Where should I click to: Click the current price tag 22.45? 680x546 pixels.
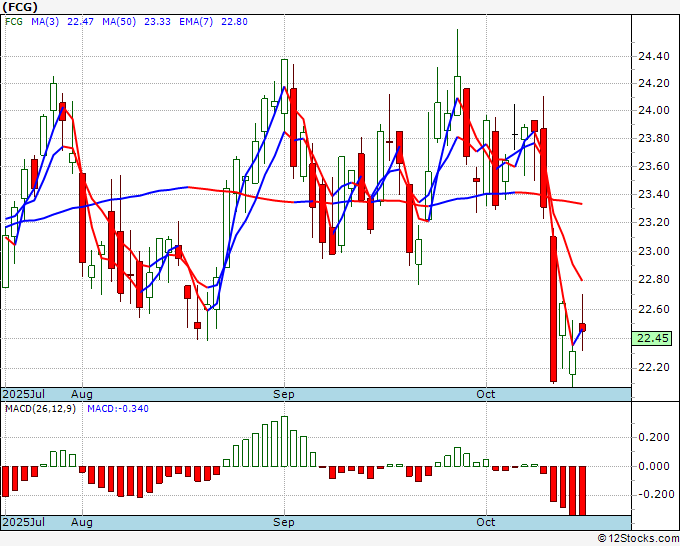[x=652, y=338]
